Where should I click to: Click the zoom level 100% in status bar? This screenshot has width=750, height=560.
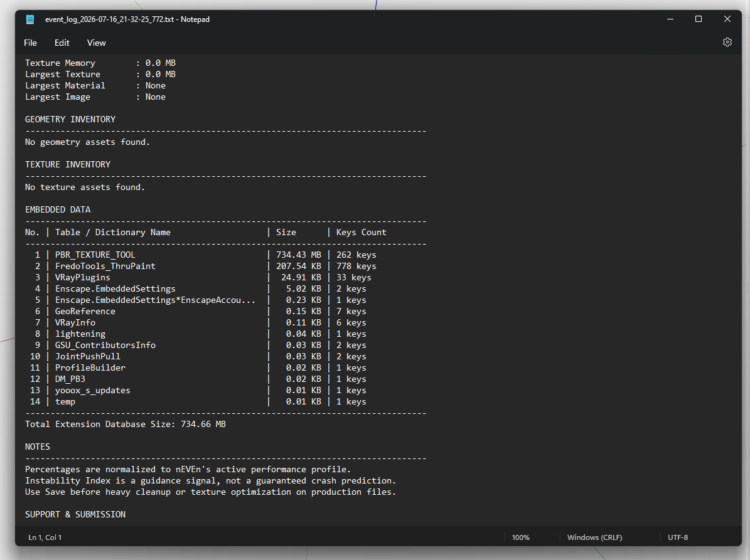click(520, 537)
